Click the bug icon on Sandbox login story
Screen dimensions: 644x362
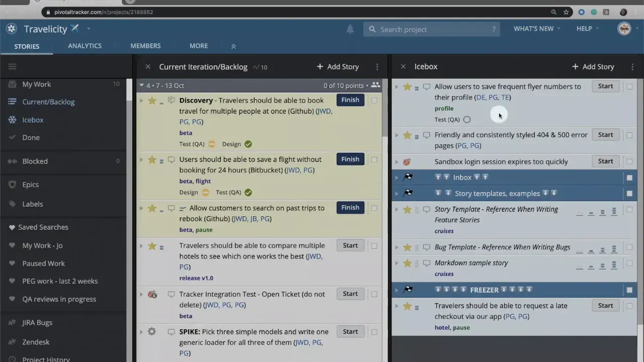click(x=407, y=161)
